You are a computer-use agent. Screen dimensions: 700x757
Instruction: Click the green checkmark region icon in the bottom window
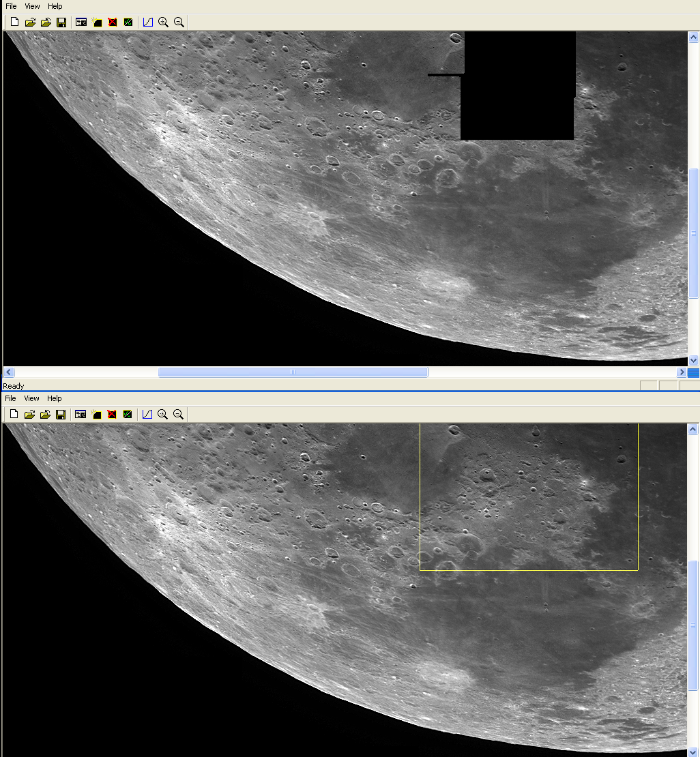pos(128,414)
